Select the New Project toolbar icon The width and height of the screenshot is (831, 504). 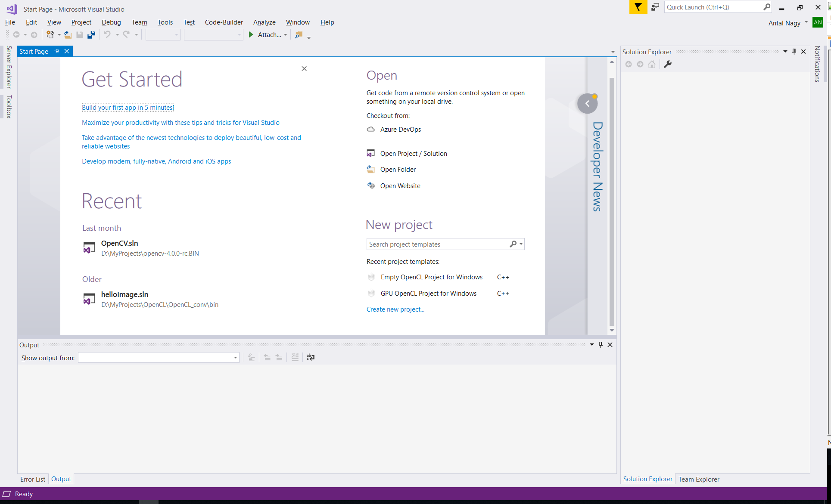(x=50, y=34)
